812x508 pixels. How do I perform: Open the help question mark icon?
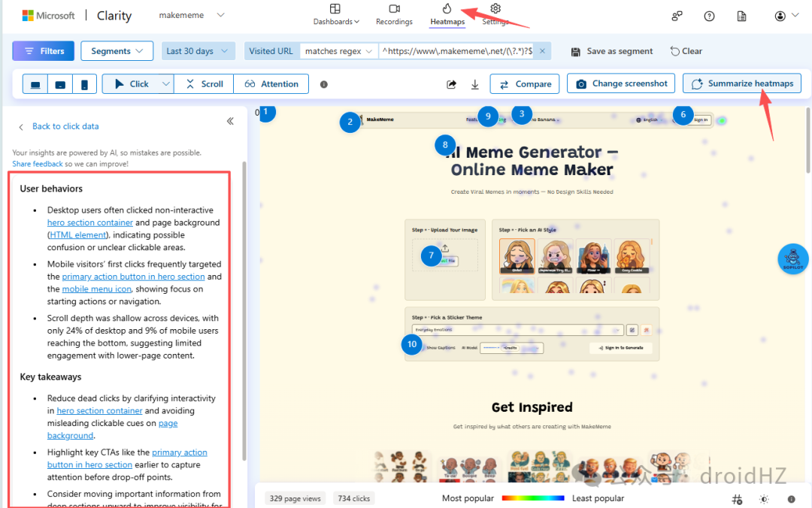710,16
